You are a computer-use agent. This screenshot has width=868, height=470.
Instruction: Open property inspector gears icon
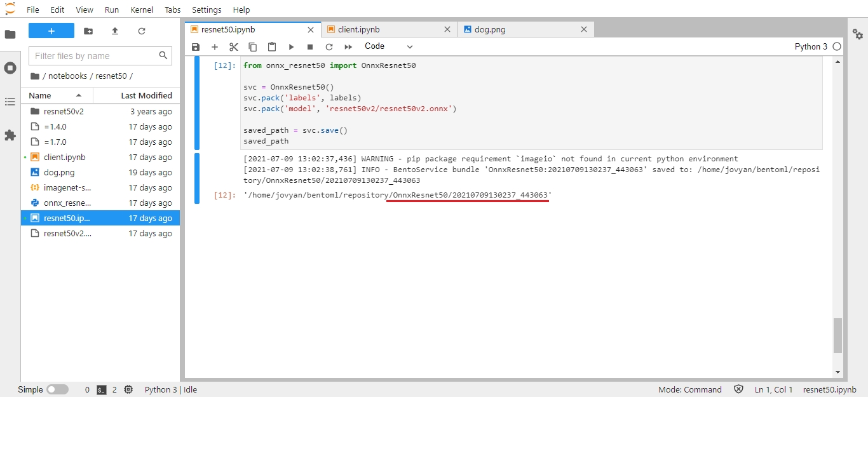pyautogui.click(x=858, y=34)
